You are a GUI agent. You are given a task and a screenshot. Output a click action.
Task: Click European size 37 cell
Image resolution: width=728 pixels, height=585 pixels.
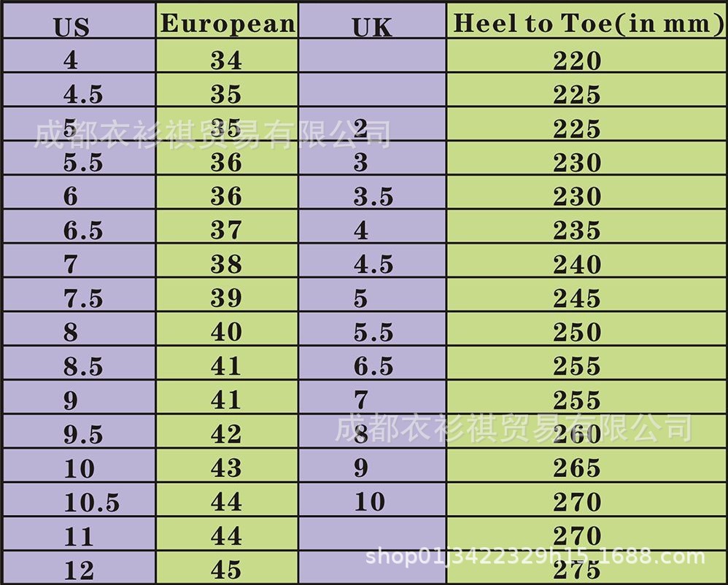(x=226, y=230)
